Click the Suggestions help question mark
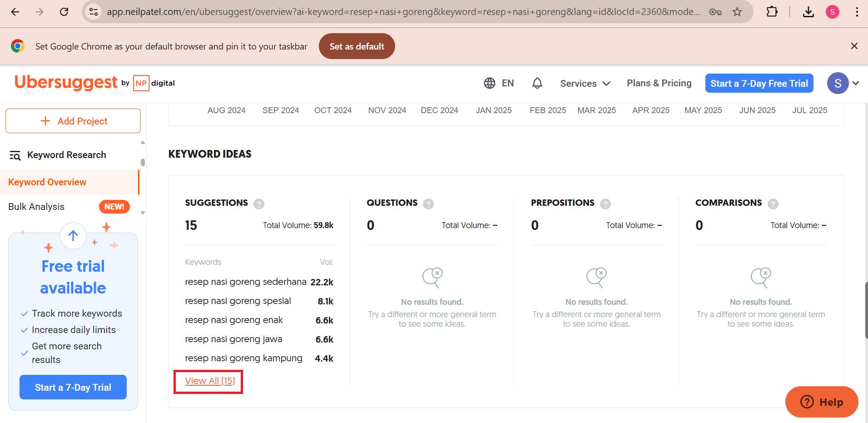The width and height of the screenshot is (868, 423). [259, 204]
